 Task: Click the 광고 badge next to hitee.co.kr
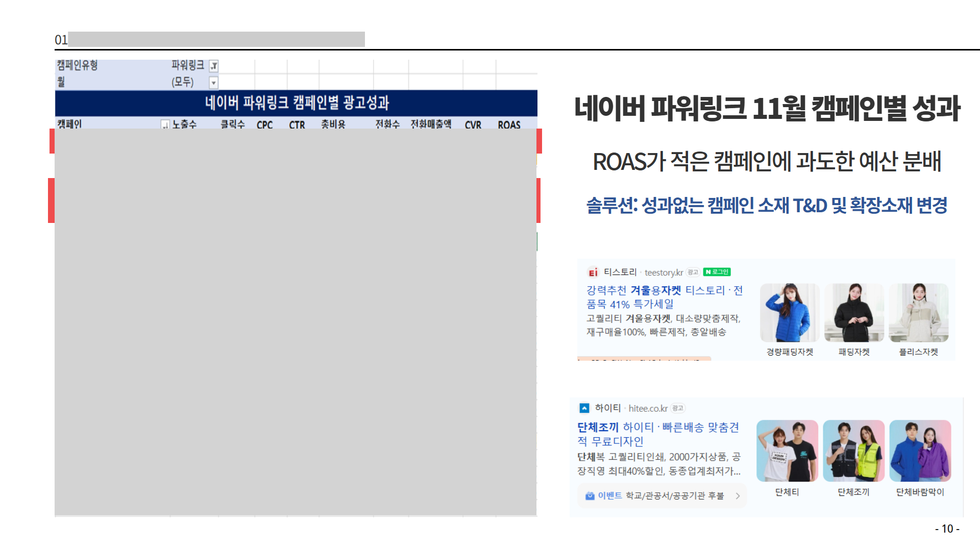click(677, 408)
